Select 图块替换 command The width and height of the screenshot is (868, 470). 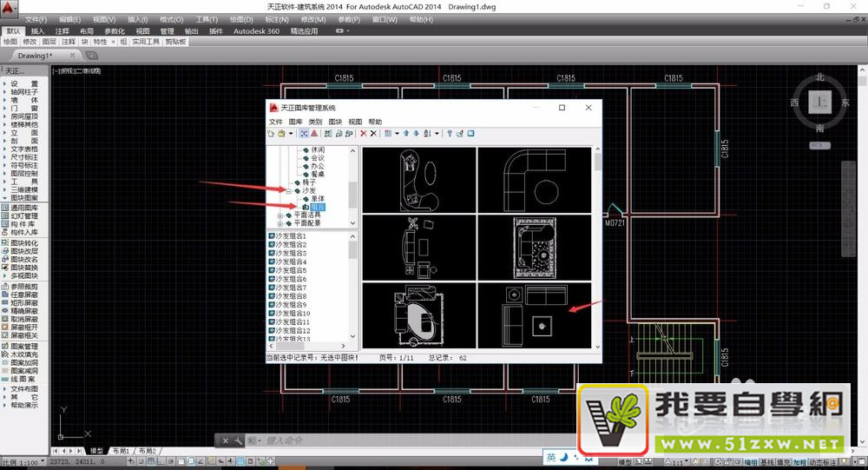click(x=20, y=268)
